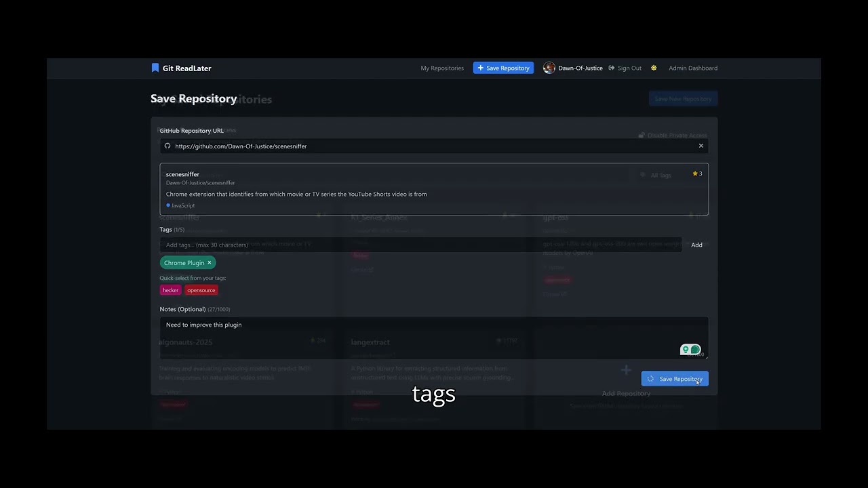Open the Admin Dashboard

click(x=693, y=68)
